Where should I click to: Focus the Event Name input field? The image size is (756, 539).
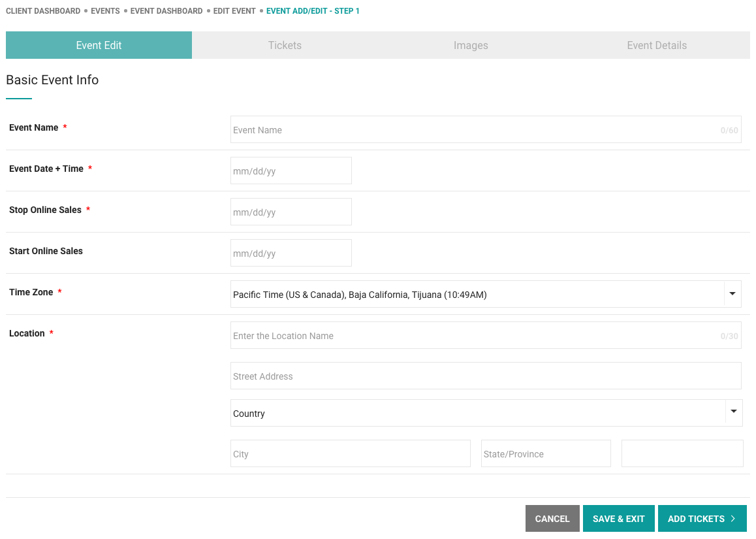[486, 129]
